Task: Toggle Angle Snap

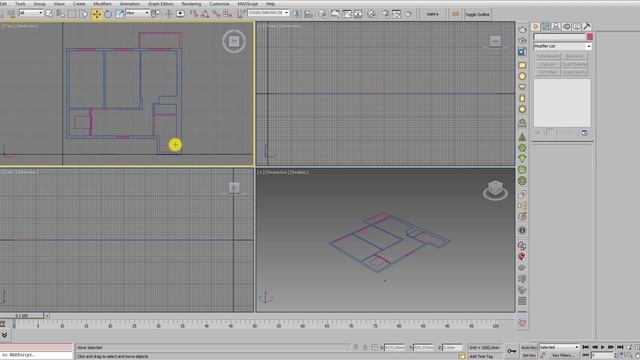Action: (x=205, y=14)
